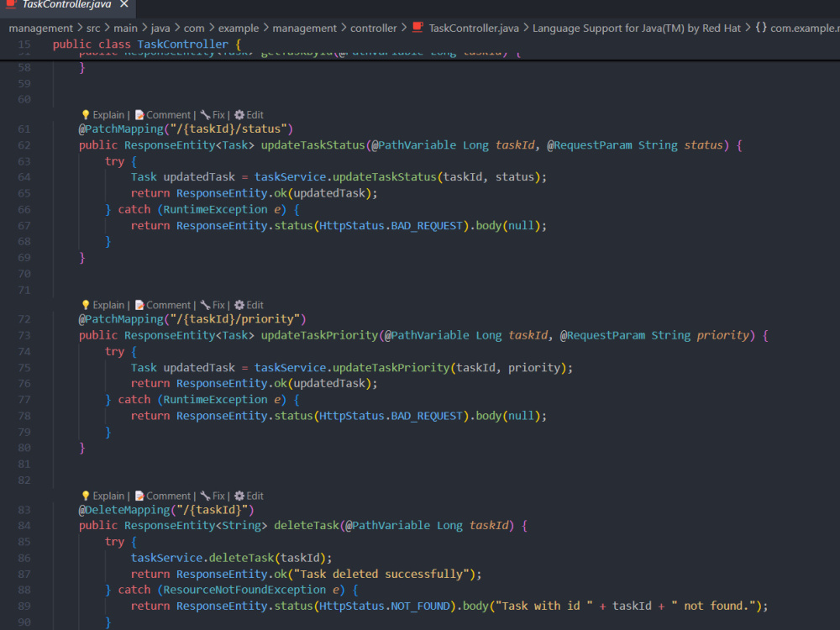Open 'controller' breadcrumb segment
The width and height of the screenshot is (840, 630).
[x=374, y=29]
